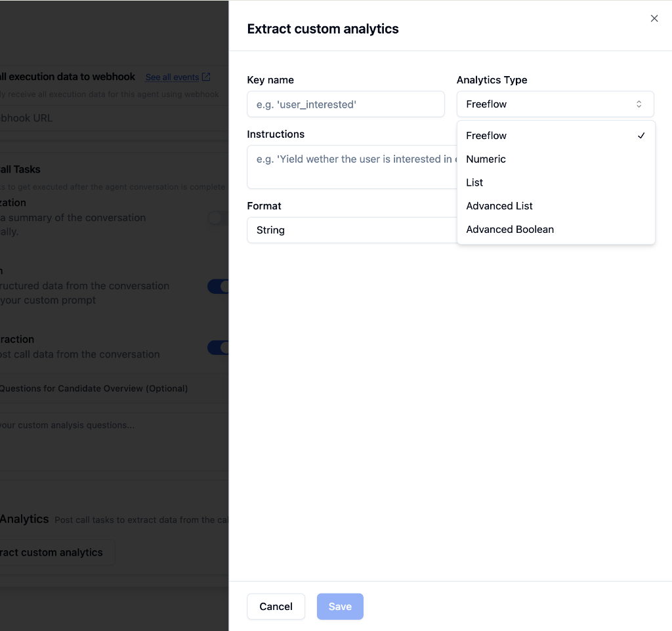672x631 pixels.
Task: Select List as the analytics type
Action: [x=474, y=182]
